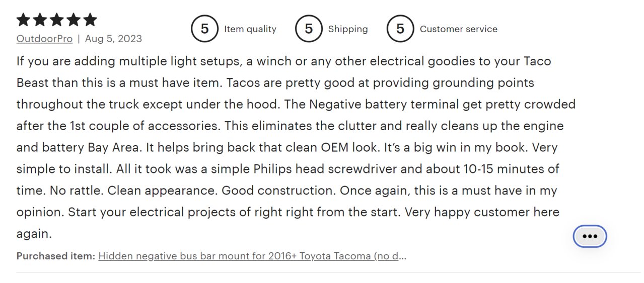
Task: Click the fifth star in the rating
Action: click(x=90, y=20)
